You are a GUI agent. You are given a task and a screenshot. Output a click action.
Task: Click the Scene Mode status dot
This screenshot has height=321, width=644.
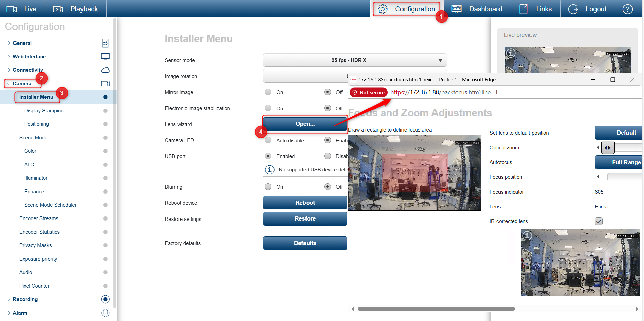point(105,138)
